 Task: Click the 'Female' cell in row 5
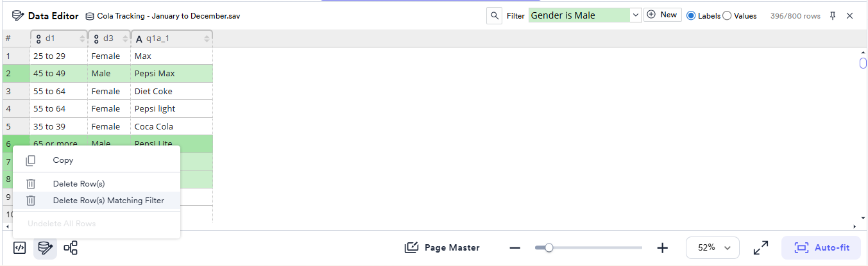(x=109, y=126)
